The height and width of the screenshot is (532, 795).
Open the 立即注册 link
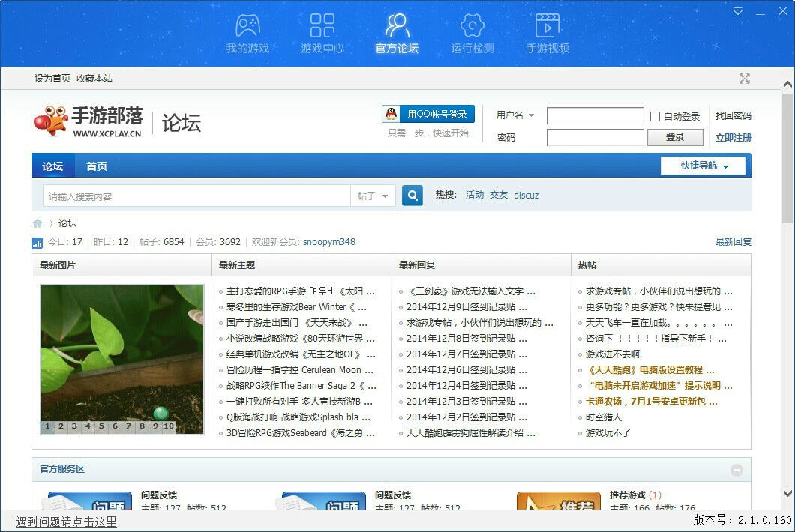tap(733, 137)
